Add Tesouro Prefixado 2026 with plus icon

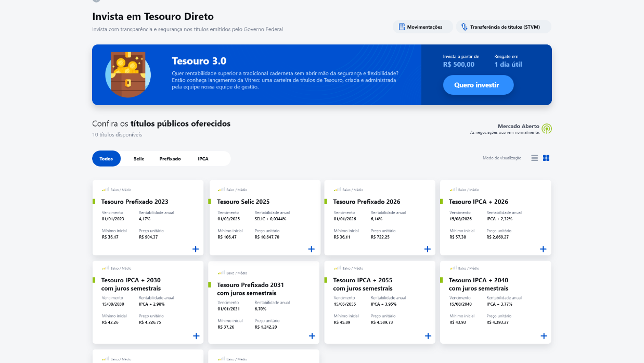[x=428, y=249]
